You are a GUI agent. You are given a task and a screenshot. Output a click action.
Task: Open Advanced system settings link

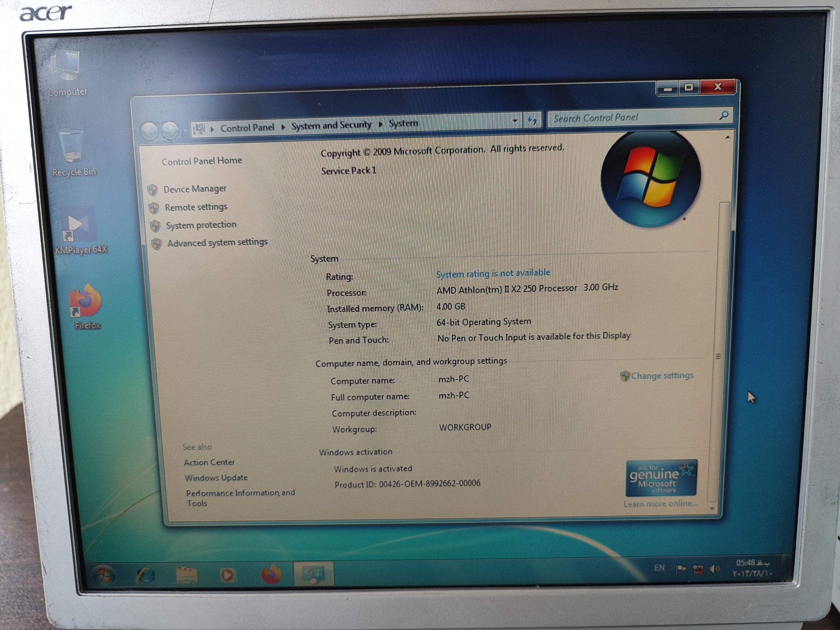coord(217,242)
